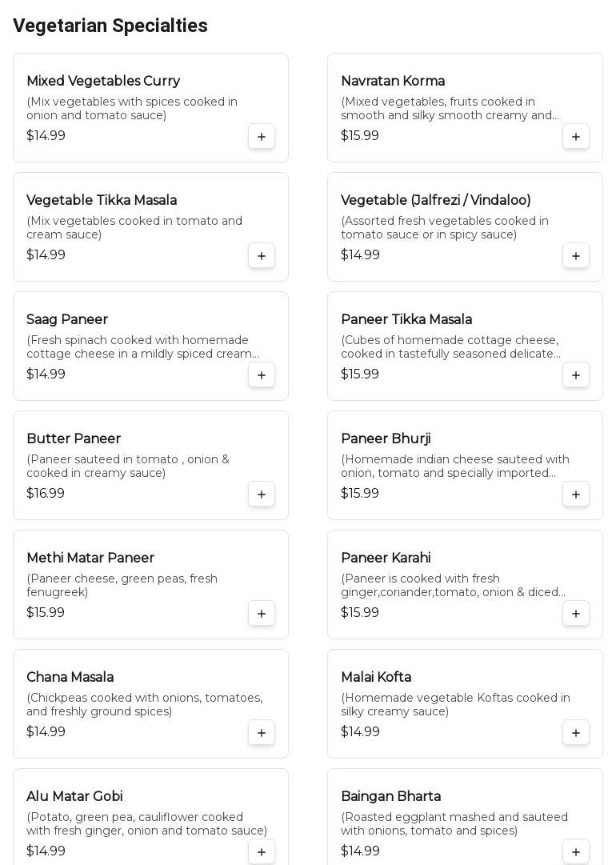
Task: Add Paneer Tikka Masala with plus icon
Action: tap(576, 374)
